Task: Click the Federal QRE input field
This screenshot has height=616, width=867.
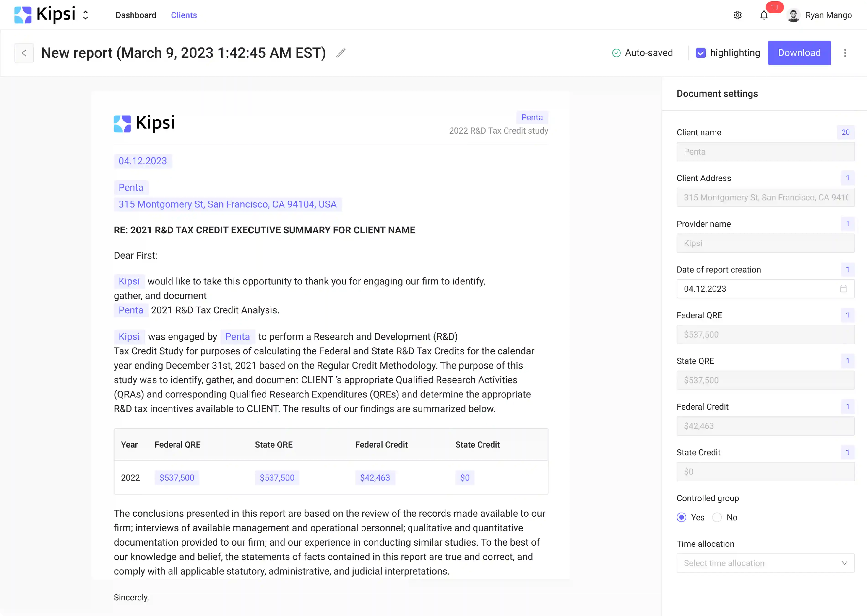Action: click(765, 335)
